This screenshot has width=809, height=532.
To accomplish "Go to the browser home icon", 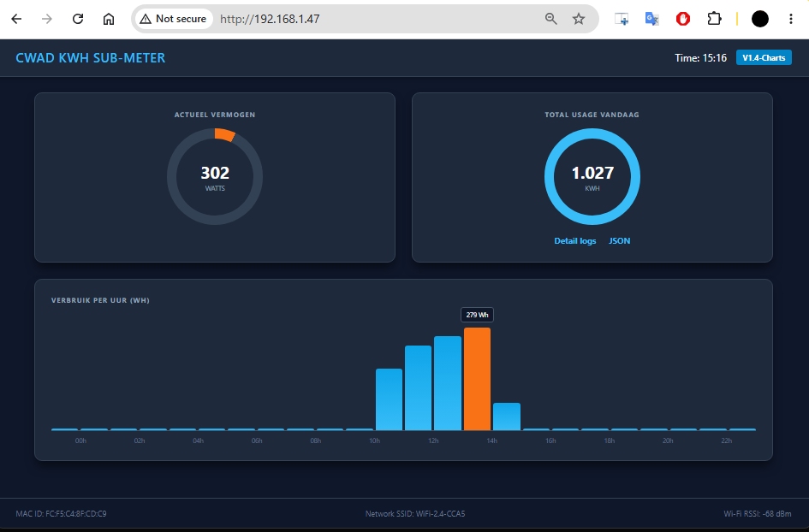I will click(109, 19).
